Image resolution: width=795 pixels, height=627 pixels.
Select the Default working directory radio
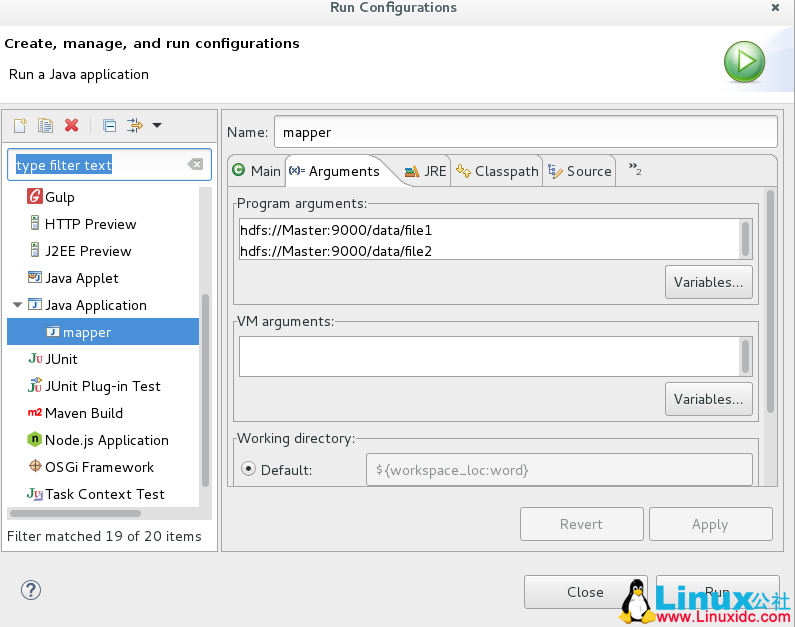pyautogui.click(x=248, y=469)
